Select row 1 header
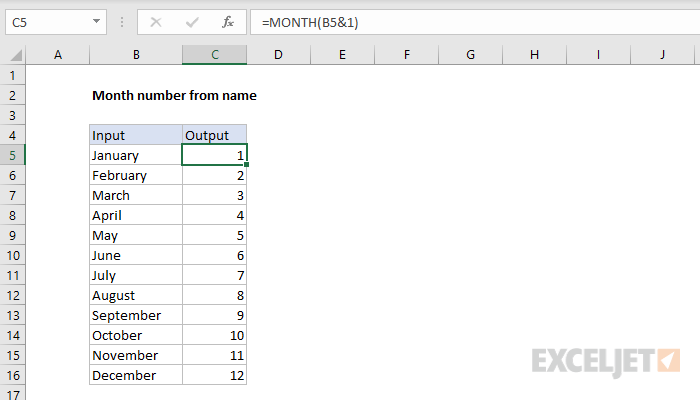700x400 pixels. pyautogui.click(x=12, y=75)
